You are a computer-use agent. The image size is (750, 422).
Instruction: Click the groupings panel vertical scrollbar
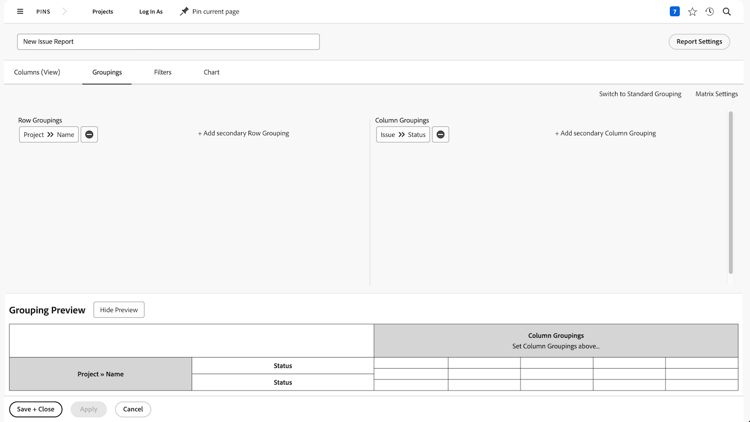[730, 192]
